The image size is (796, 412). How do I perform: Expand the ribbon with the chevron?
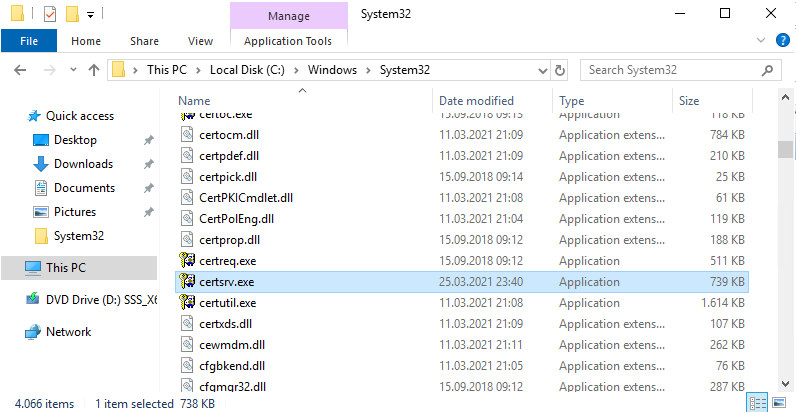[761, 40]
